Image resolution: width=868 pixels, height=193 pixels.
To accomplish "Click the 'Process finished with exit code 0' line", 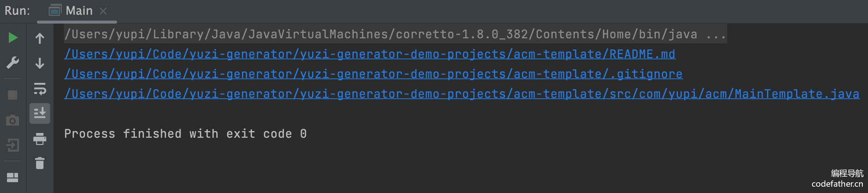I will [185, 134].
